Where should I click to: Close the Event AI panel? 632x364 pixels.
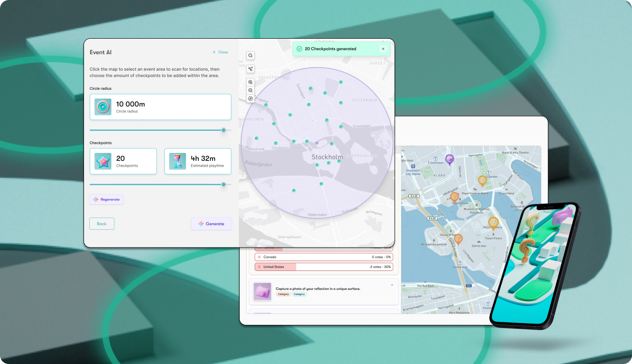tap(220, 52)
